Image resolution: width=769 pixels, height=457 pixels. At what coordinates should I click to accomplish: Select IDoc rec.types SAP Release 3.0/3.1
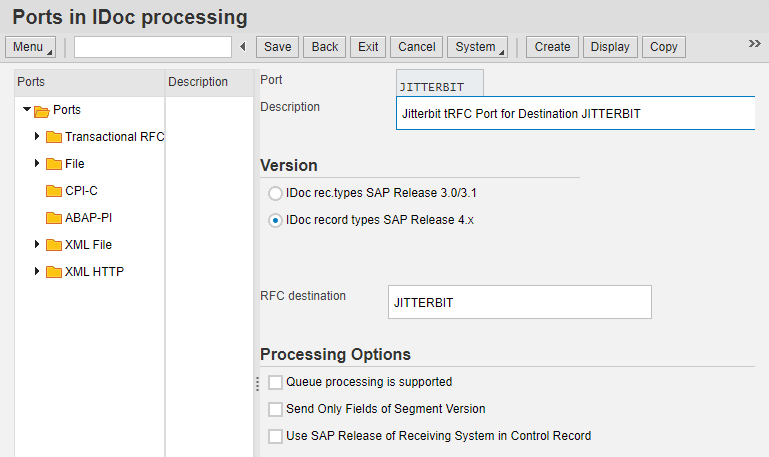point(276,193)
